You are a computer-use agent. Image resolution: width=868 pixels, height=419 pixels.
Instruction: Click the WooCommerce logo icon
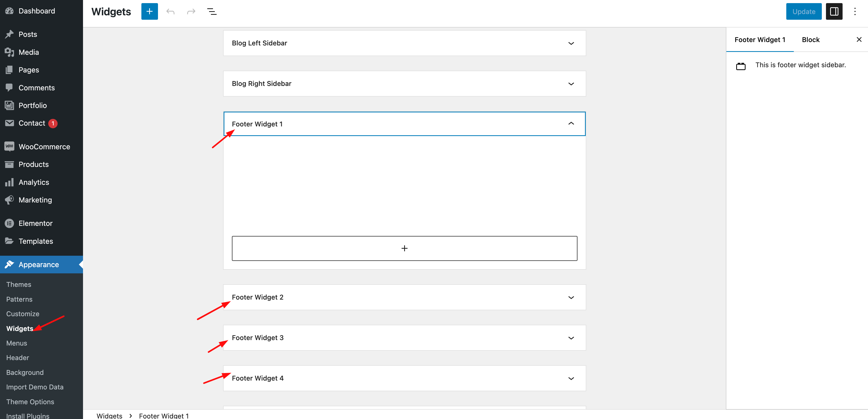click(9, 146)
